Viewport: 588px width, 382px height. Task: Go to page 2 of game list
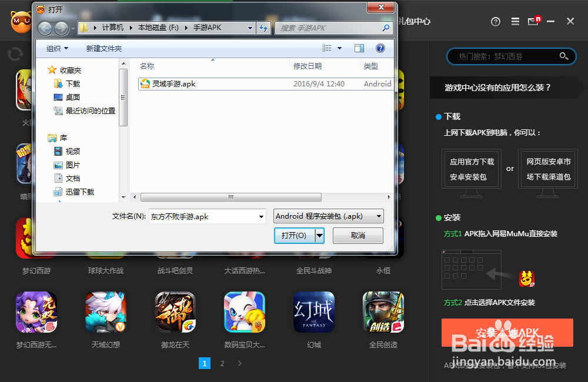[x=222, y=363]
